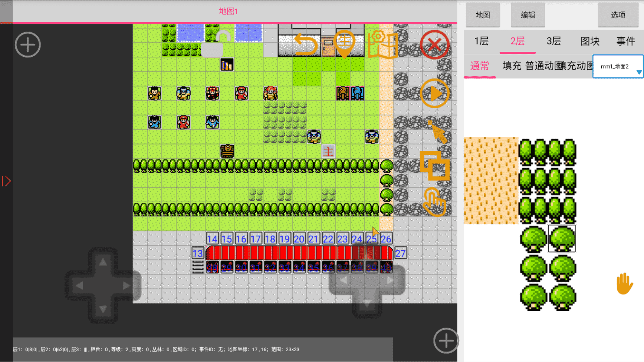Click the red X cancel icon
Screen dimensions: 644x362
click(x=434, y=45)
